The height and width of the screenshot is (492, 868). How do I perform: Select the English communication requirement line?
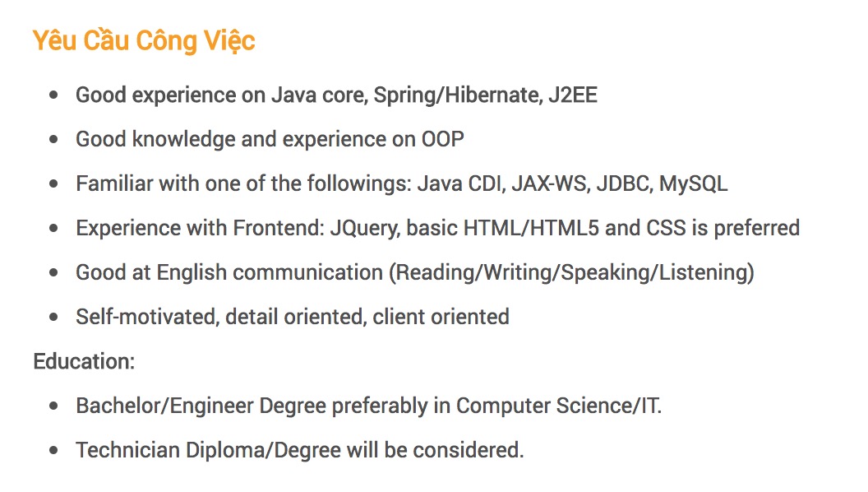(414, 272)
